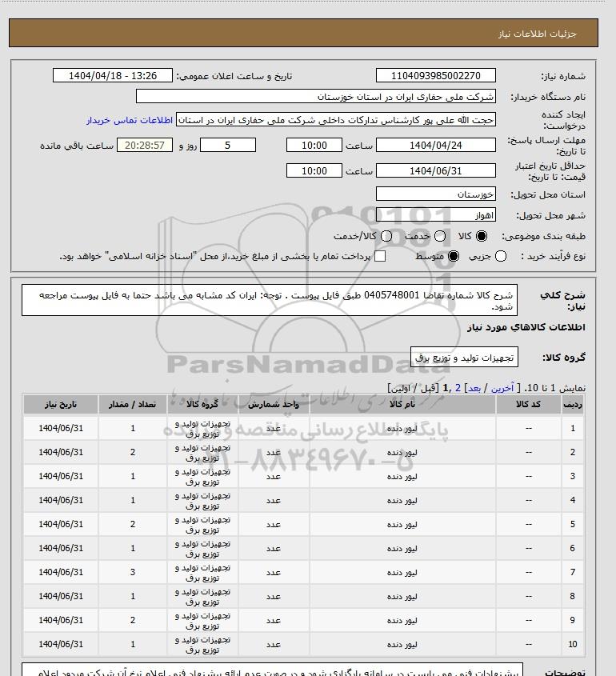
Task: Click the quantity 2 in row 2
Action: point(133,452)
